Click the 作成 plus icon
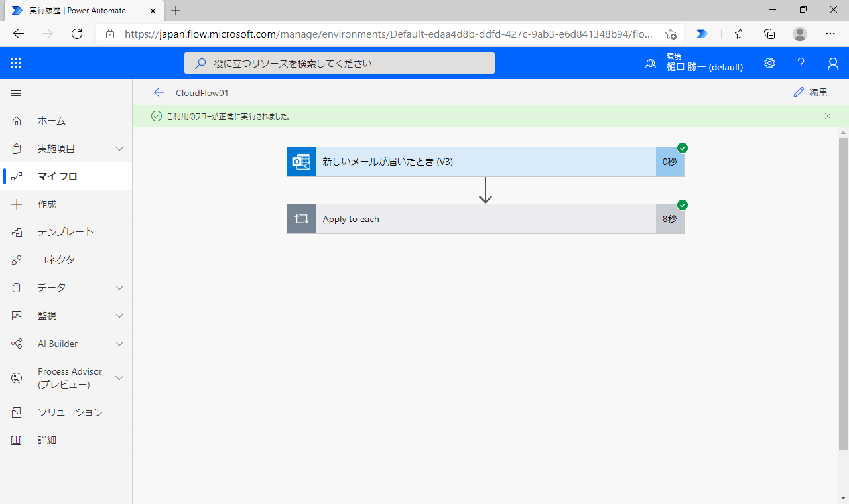The height and width of the screenshot is (504, 849). (17, 204)
